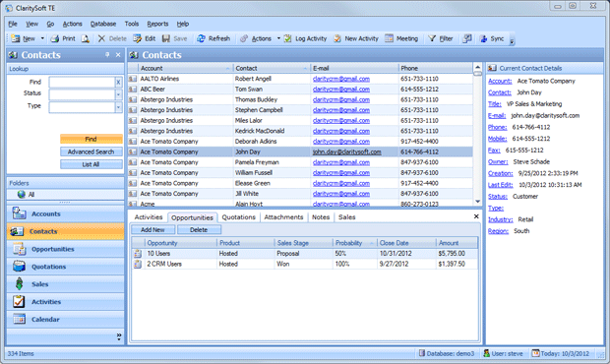This screenshot has width=610, height=364.
Task: Click the Account link in contact details
Action: [500, 81]
